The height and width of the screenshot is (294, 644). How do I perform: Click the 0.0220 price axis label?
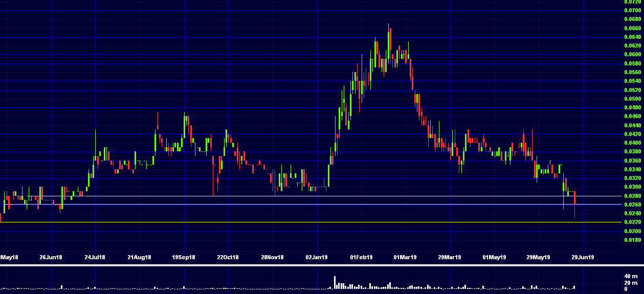633,222
